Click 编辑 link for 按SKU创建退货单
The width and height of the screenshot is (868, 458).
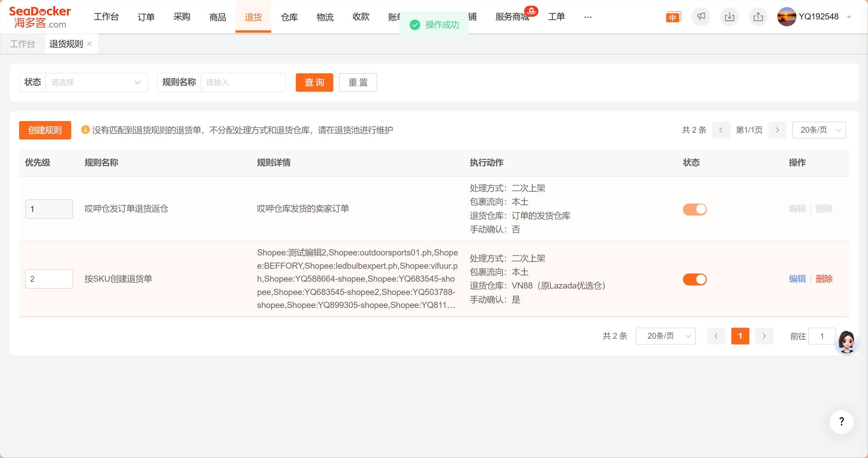797,279
